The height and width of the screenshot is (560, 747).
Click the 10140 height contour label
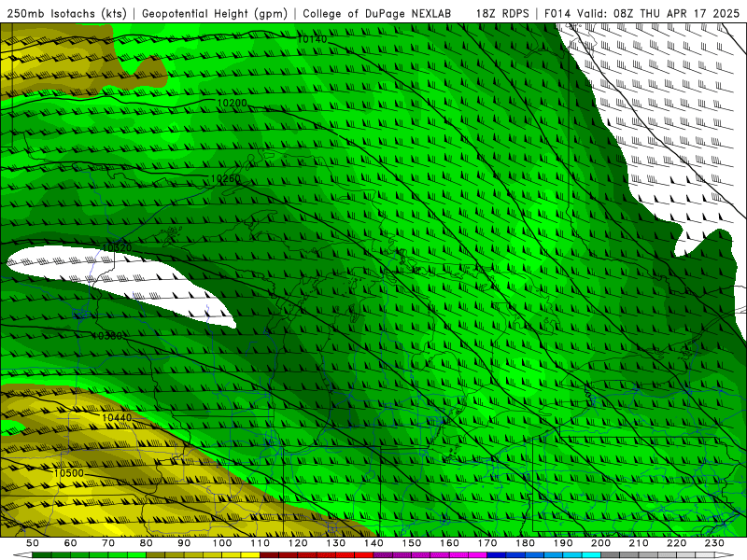[312, 39]
